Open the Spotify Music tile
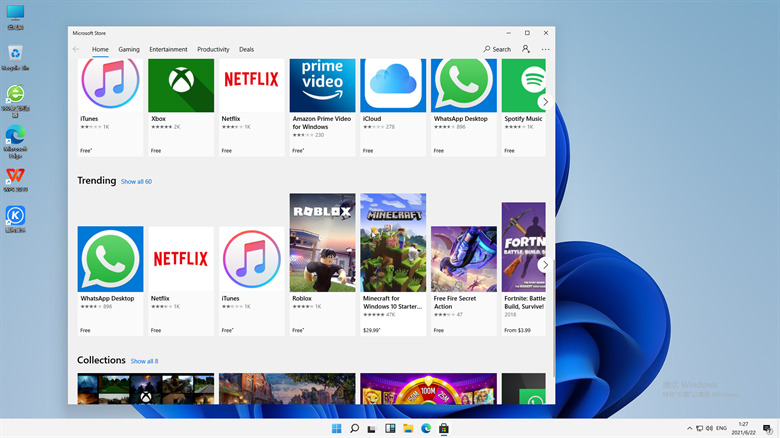This screenshot has width=780, height=438. [523, 108]
